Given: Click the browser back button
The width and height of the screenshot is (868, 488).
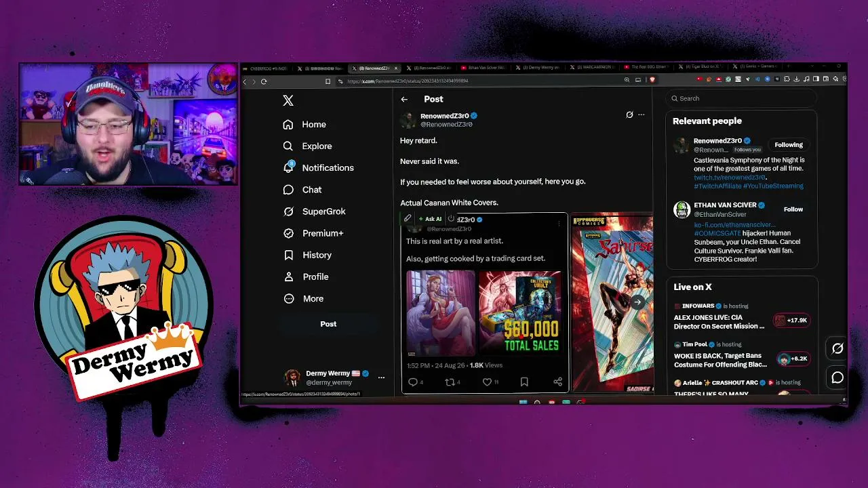Looking at the screenshot, I should click(x=245, y=82).
